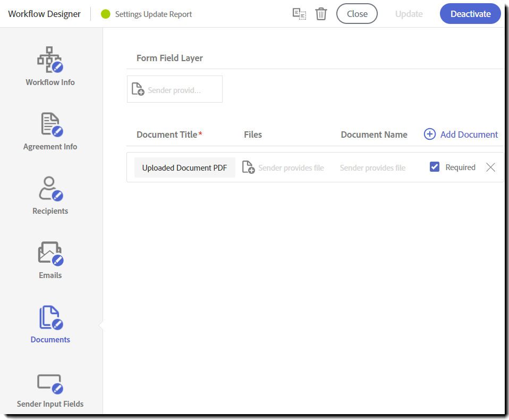Edit the Uploaded Document PDF title field
This screenshot has height=420, width=509.
click(x=184, y=167)
